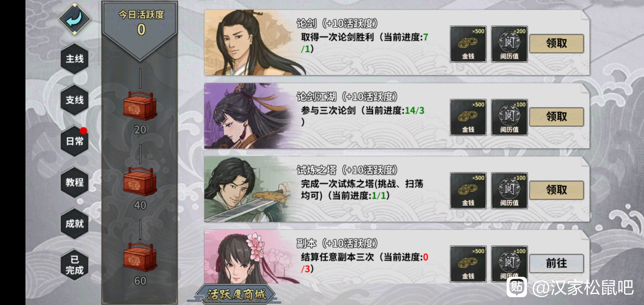Tap the 阅历值 x200 reward icon
This screenshot has height=305, width=644.
509,44
